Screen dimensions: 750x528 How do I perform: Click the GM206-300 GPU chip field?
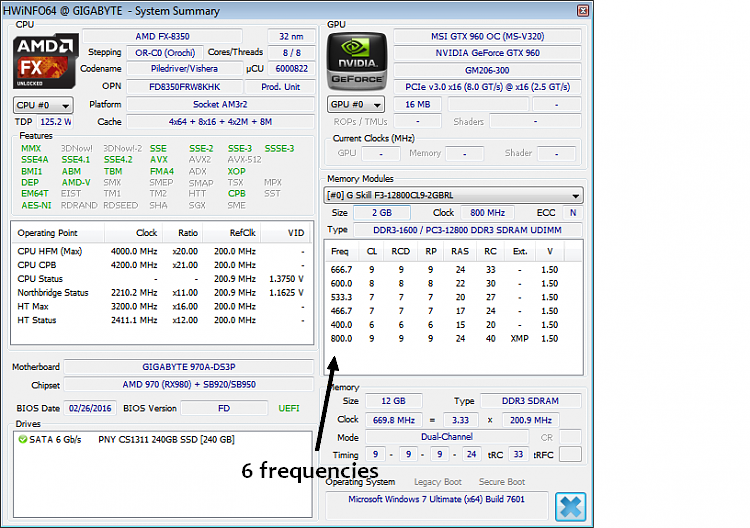coord(487,70)
